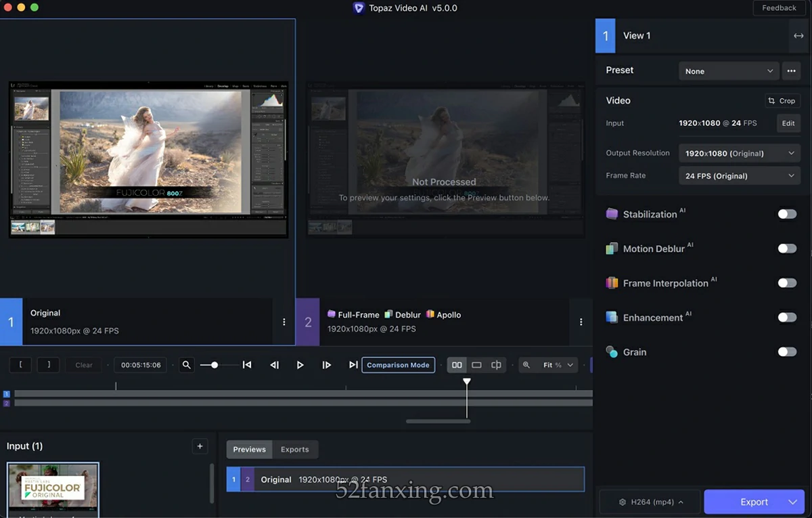Enable Stabilization toggle
Image resolution: width=812 pixels, height=518 pixels.
(x=787, y=214)
